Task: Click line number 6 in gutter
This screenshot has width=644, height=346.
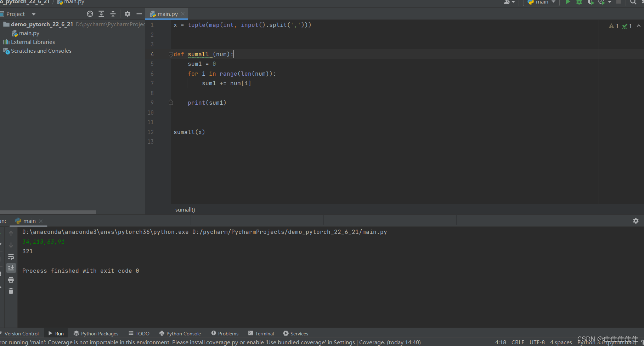Action: [x=152, y=74]
